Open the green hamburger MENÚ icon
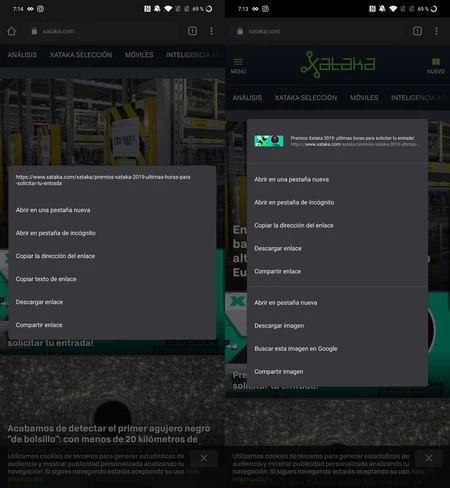This screenshot has height=488, width=450. [x=238, y=66]
